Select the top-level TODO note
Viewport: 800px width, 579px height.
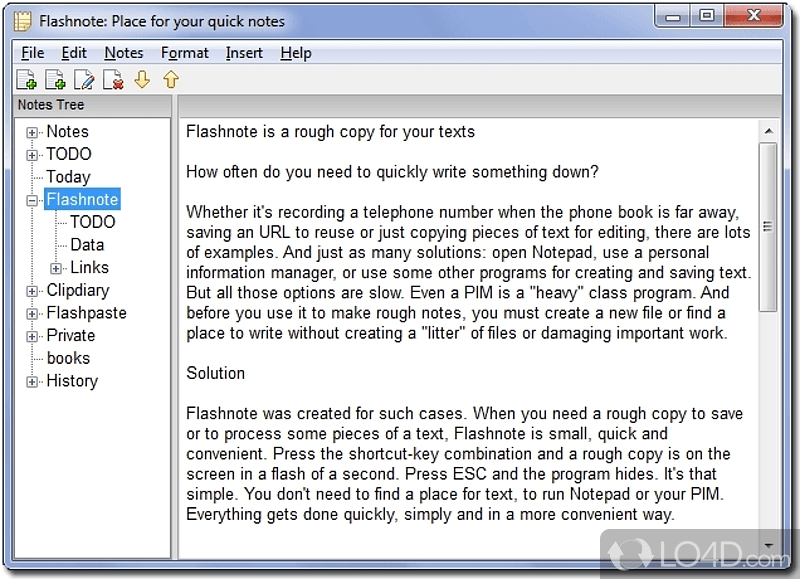pyautogui.click(x=69, y=154)
